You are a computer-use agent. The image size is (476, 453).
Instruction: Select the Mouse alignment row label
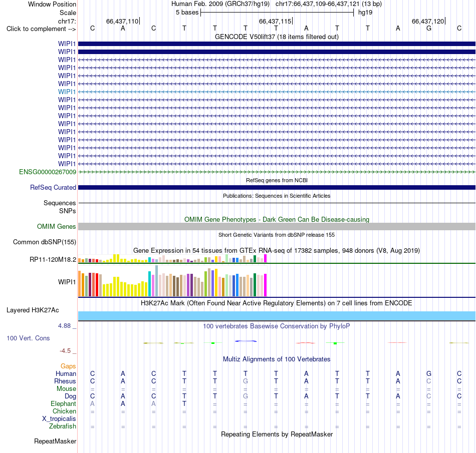click(66, 389)
